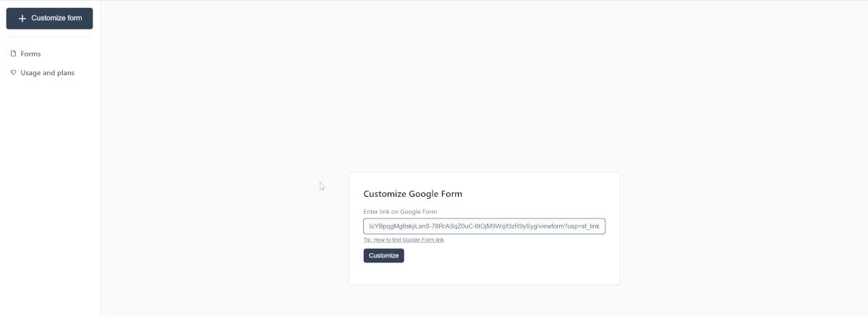Select the Customize form sidebar button
868x316 pixels.
49,18
